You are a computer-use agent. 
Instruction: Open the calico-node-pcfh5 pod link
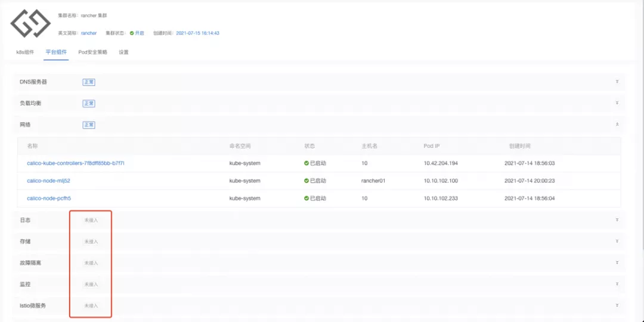[x=49, y=199]
